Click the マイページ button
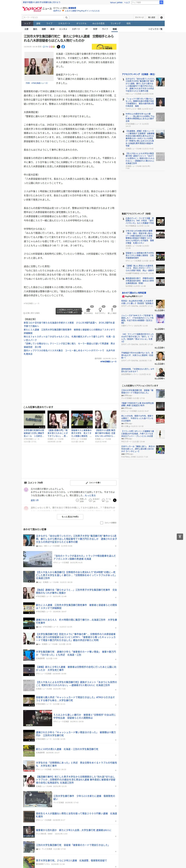The width and height of the screenshot is (186, 868). click(x=139, y=17)
